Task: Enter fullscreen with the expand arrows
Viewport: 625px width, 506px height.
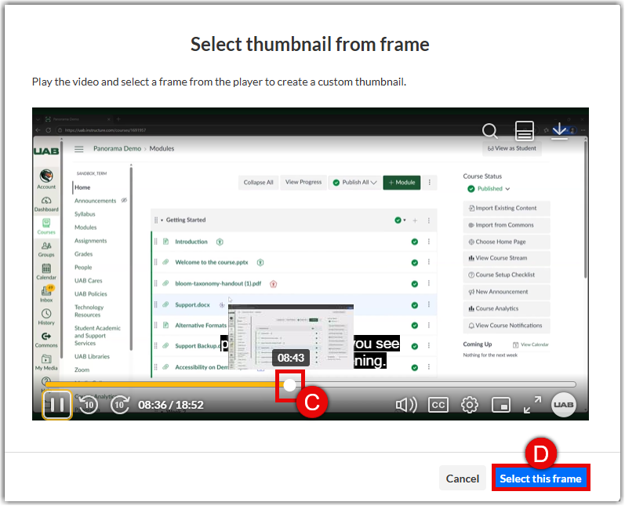Action: pyautogui.click(x=533, y=405)
